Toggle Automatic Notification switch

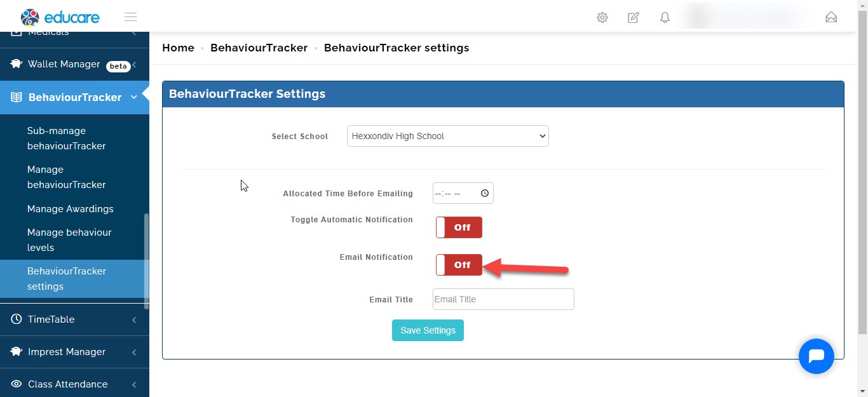(459, 227)
